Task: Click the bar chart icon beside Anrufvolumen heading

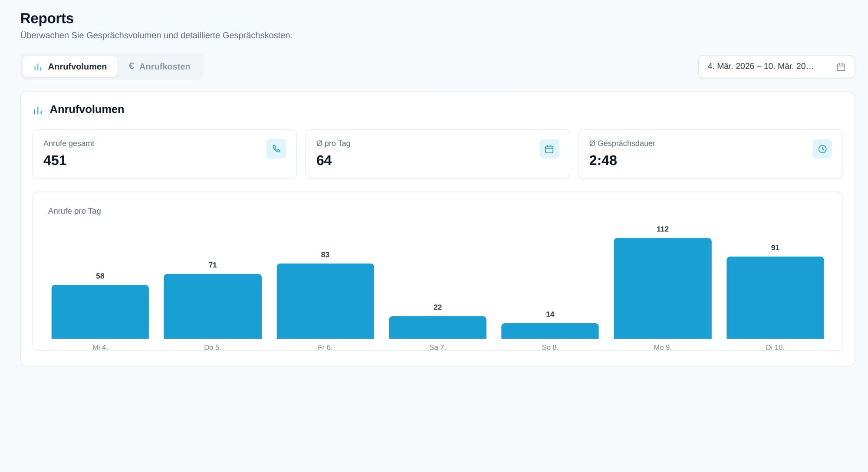Action: 38,110
